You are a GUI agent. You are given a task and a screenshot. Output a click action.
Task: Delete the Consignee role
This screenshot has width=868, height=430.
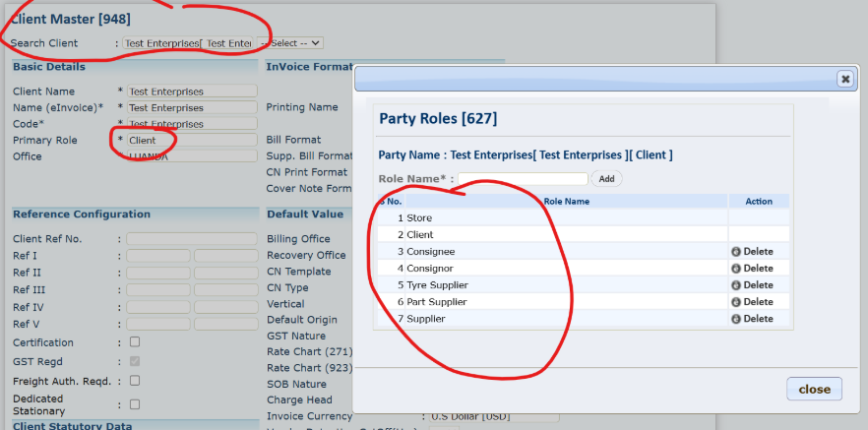tap(752, 252)
